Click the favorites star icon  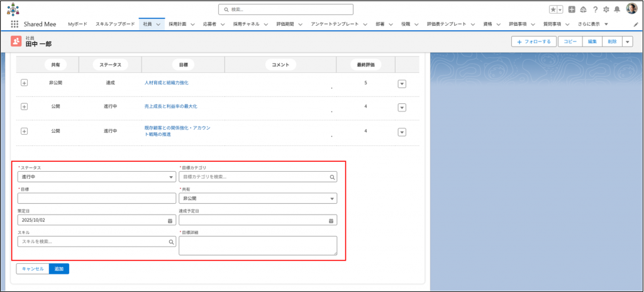click(x=553, y=9)
